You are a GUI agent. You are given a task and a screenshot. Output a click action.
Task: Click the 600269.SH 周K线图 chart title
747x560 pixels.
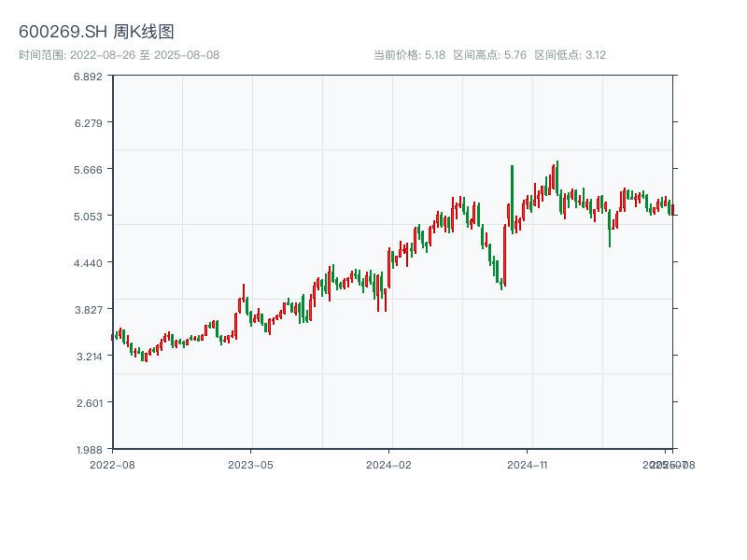tap(96, 32)
